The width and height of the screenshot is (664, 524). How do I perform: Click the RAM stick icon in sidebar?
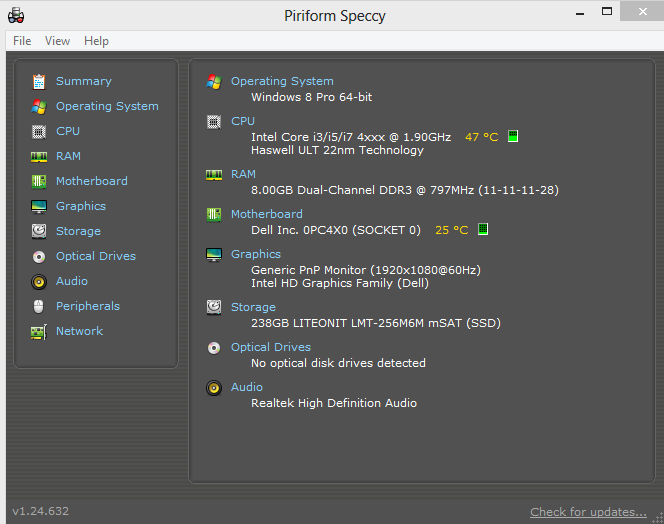pos(39,157)
